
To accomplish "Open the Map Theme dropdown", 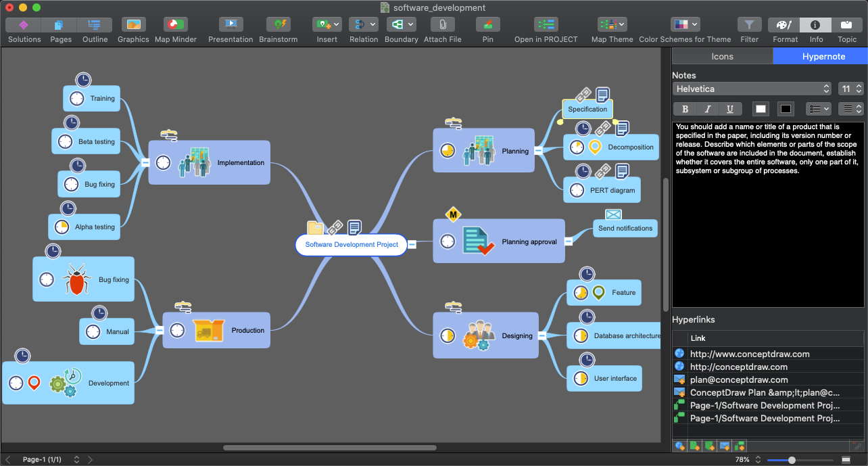I will 612,25.
